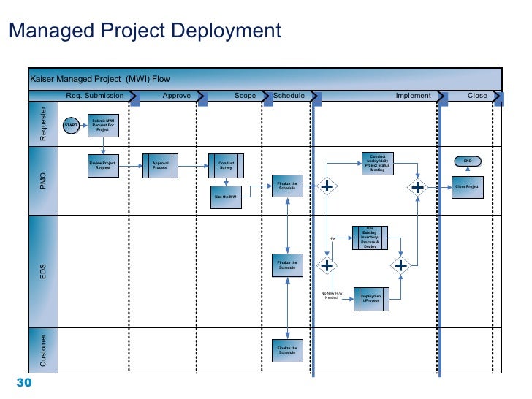
Task: Open the Approval Process subprocess box
Action: [x=160, y=166]
